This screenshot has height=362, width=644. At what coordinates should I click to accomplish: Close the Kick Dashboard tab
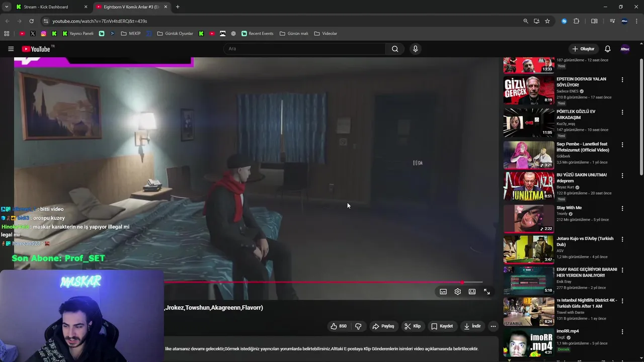click(x=86, y=7)
